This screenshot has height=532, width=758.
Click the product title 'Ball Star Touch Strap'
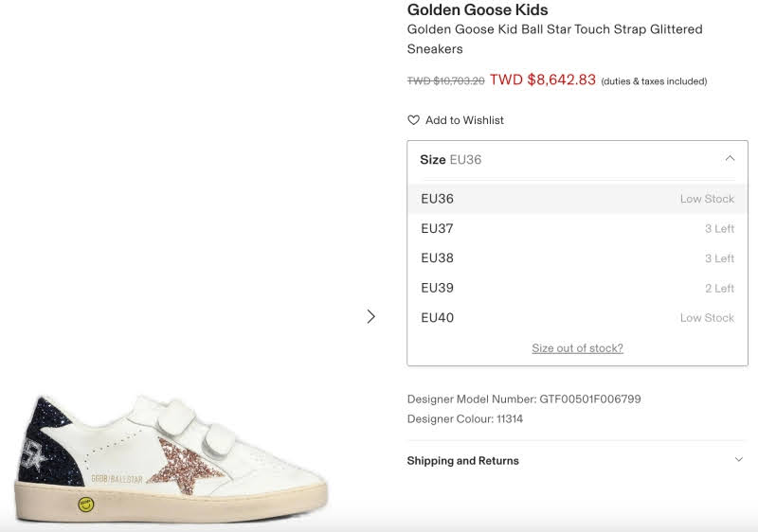click(554, 29)
